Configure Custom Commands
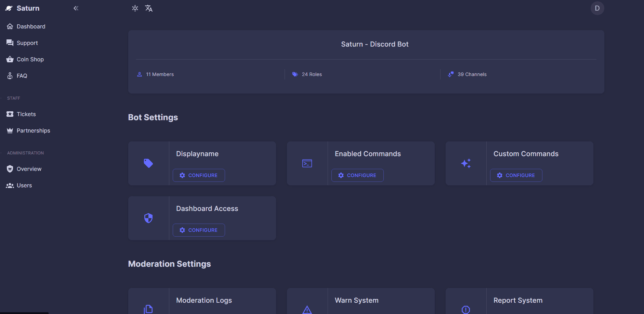The width and height of the screenshot is (644, 314). 516,175
